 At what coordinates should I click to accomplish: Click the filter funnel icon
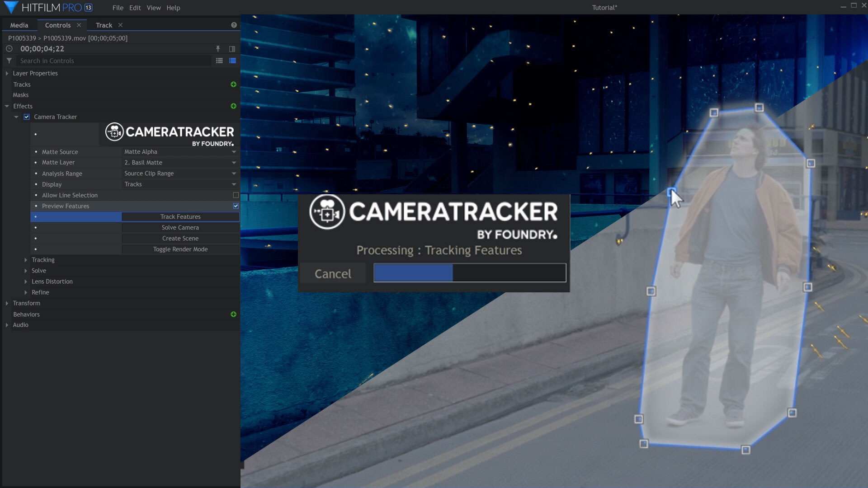(x=9, y=61)
